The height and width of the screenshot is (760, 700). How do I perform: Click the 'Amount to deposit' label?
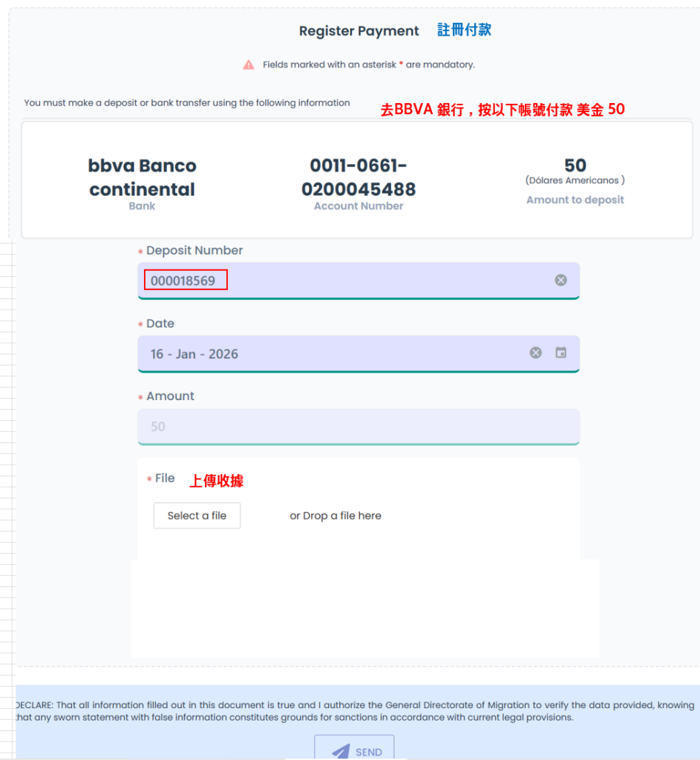(x=575, y=200)
